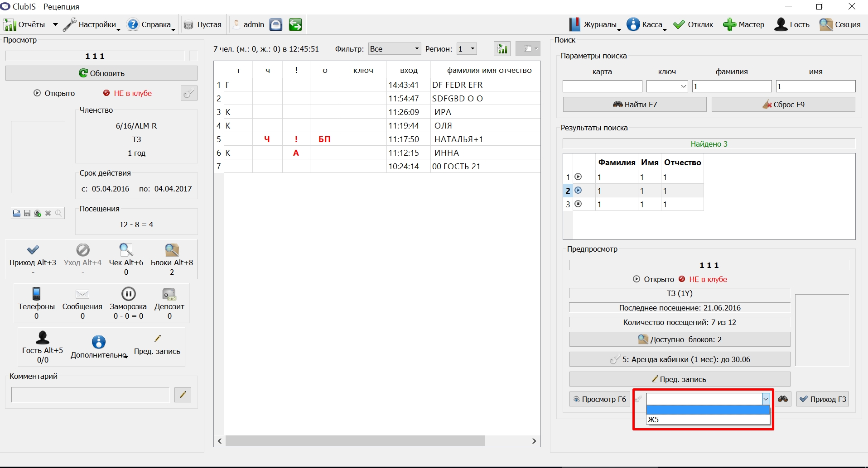Open the Настройки settings menu
Viewport: 868px width, 468px height.
tap(92, 24)
